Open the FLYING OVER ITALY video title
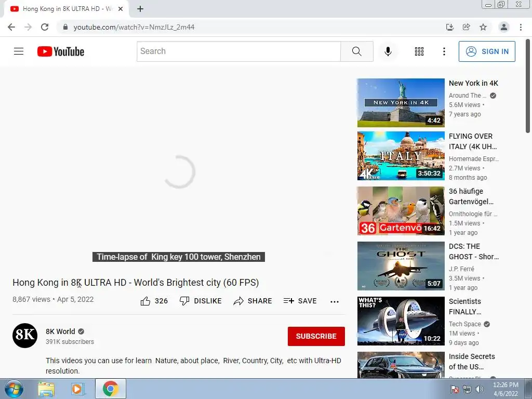This screenshot has width=532, height=399. (473, 141)
